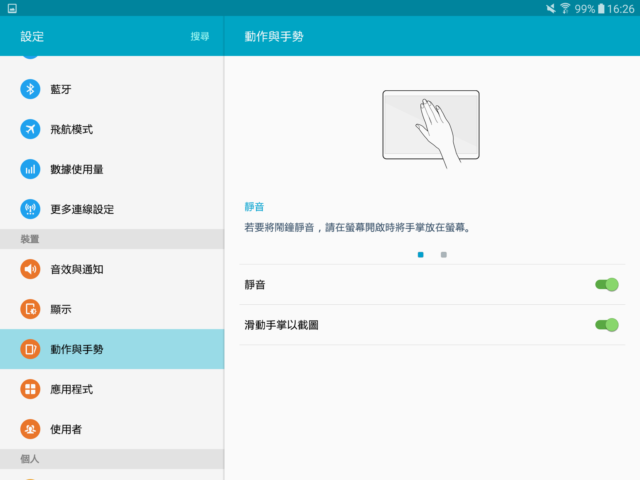Open 藍牙 Bluetooth settings

point(112,89)
